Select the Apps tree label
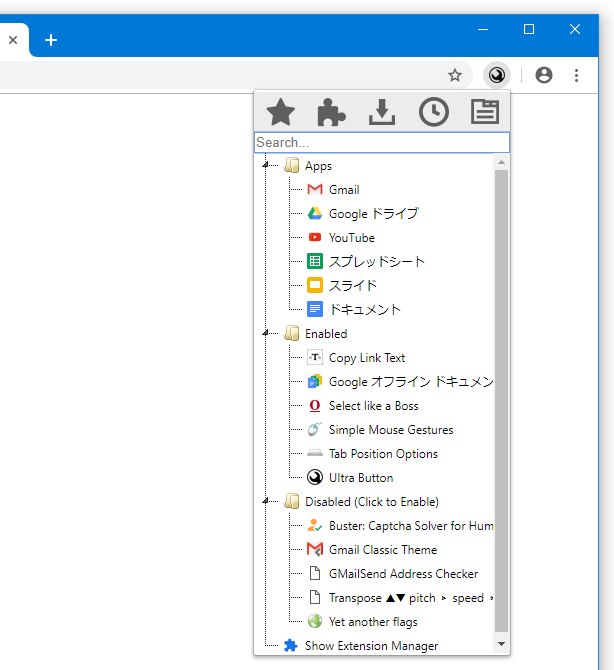The width and height of the screenshot is (614, 670). [318, 166]
